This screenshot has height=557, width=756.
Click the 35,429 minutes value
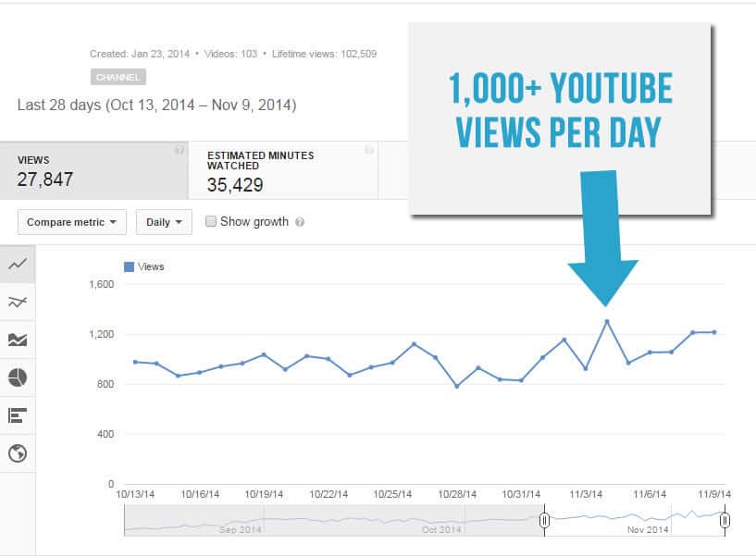235,185
